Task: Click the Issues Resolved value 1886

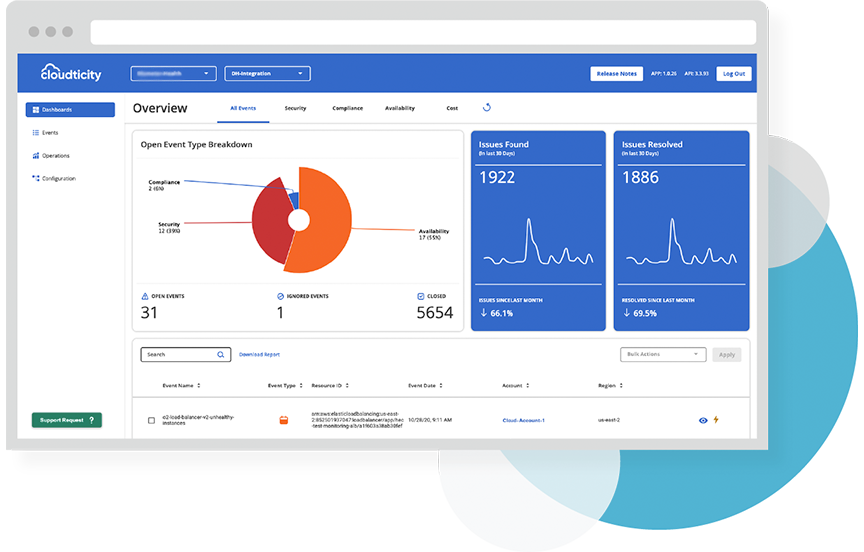Action: [640, 177]
